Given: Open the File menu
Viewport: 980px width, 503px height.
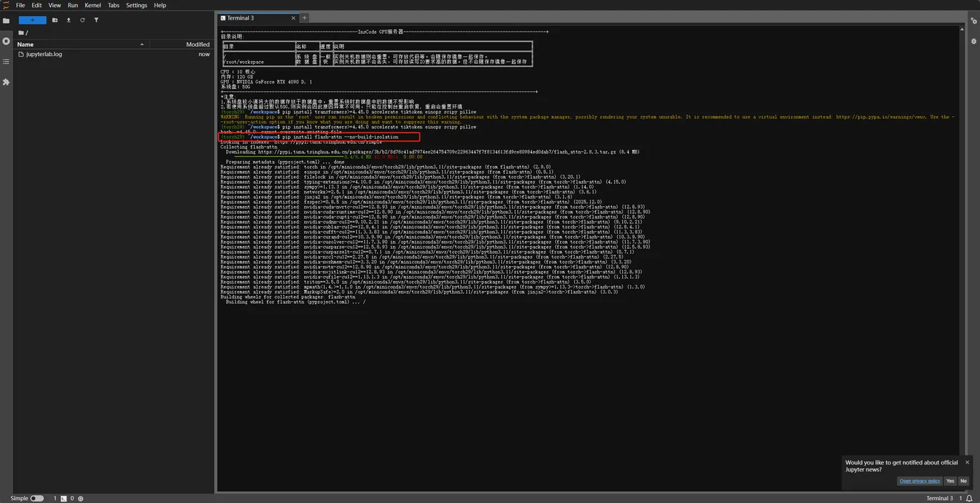Looking at the screenshot, I should (x=20, y=5).
